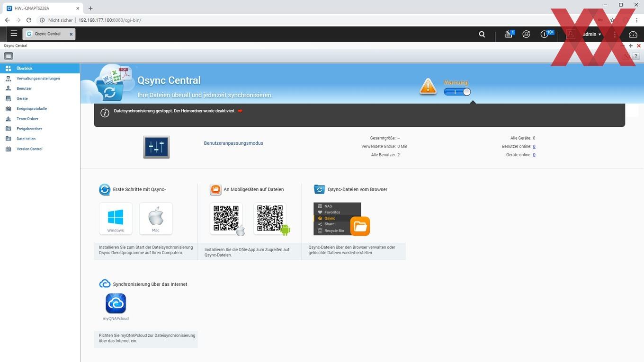644x362 pixels.
Task: Reload the browser page
Action: point(29,20)
